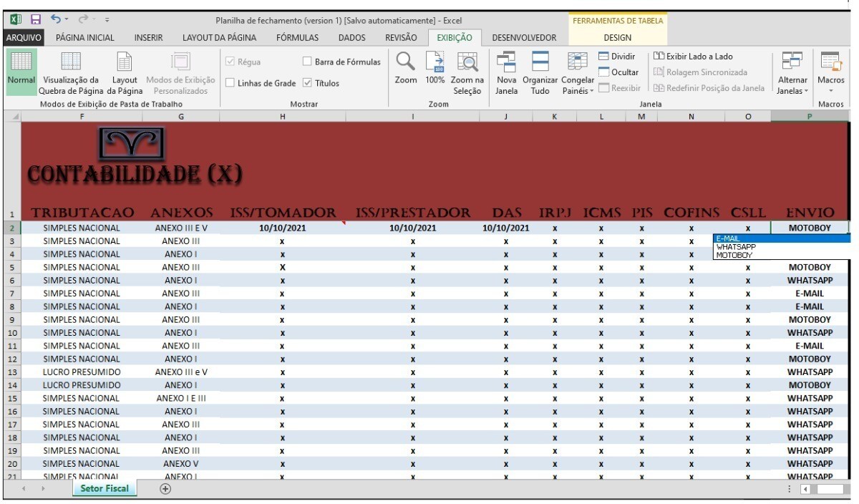Screen dimensions: 859x504
Task: Choose WHATSAPP from the dropdown list
Action: click(735, 247)
